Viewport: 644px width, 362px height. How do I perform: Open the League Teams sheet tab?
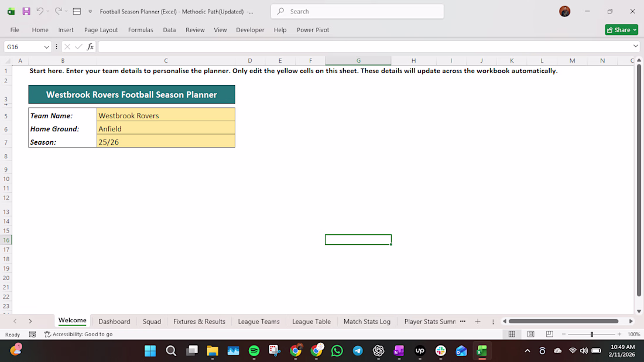click(259, 322)
